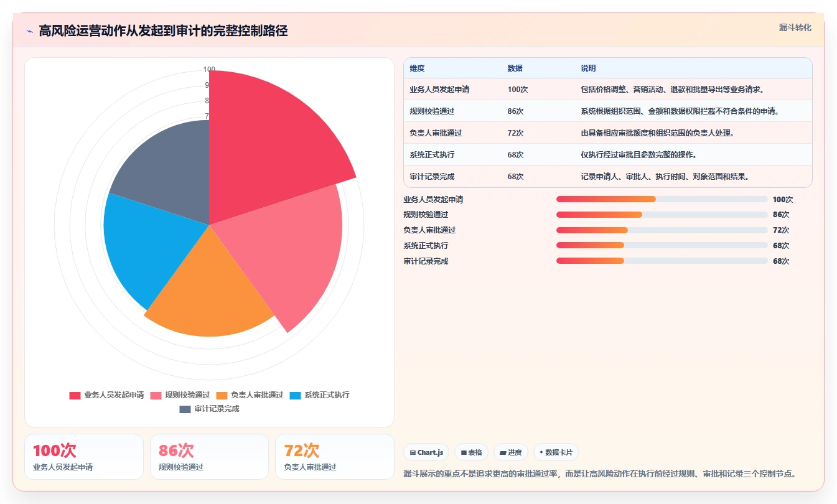Click description 仅执行经过审批且参数完整的操作
This screenshot has height=504, width=837.
[640, 155]
